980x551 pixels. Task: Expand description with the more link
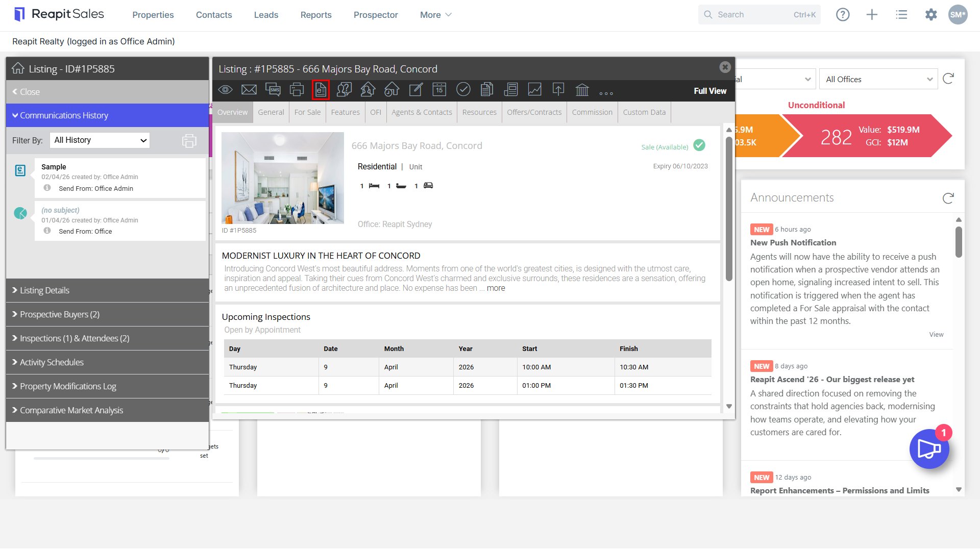496,288
